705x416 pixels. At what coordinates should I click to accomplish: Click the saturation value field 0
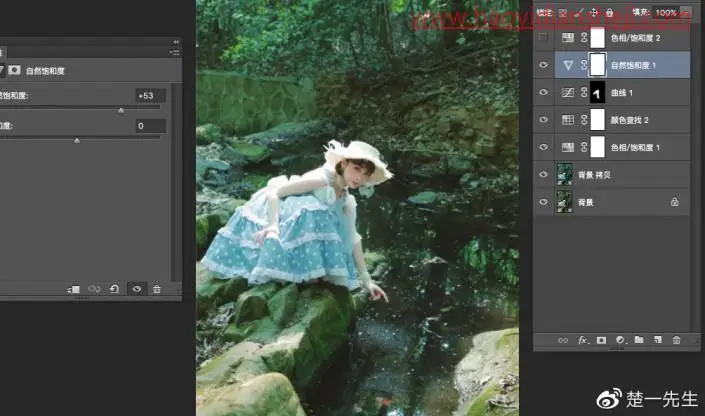[x=151, y=126]
